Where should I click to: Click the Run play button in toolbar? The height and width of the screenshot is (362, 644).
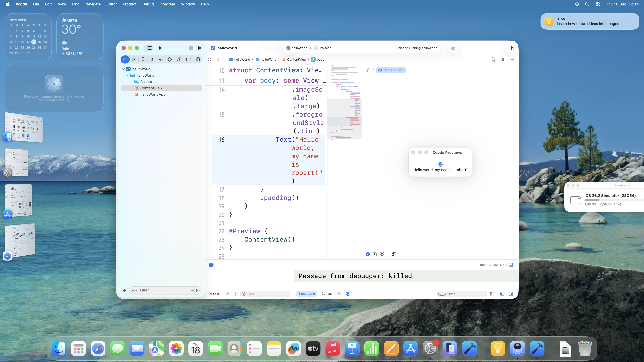coord(199,48)
